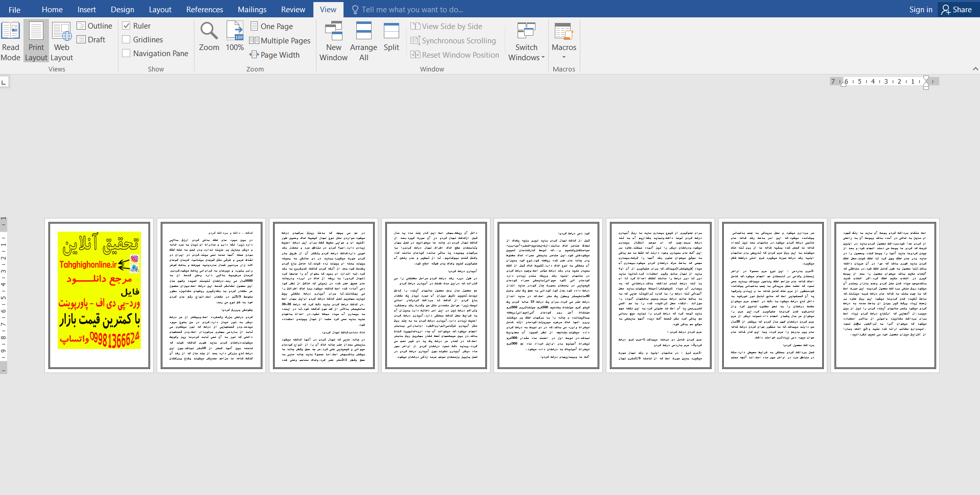Switch to the Mailings tab
This screenshot has height=495, width=980.
(252, 10)
